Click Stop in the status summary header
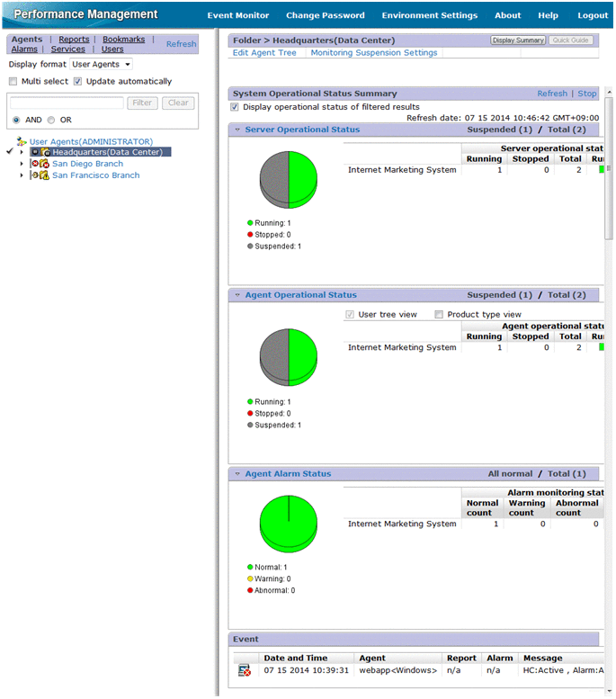Screen dimensions: 616x699 tap(587, 94)
